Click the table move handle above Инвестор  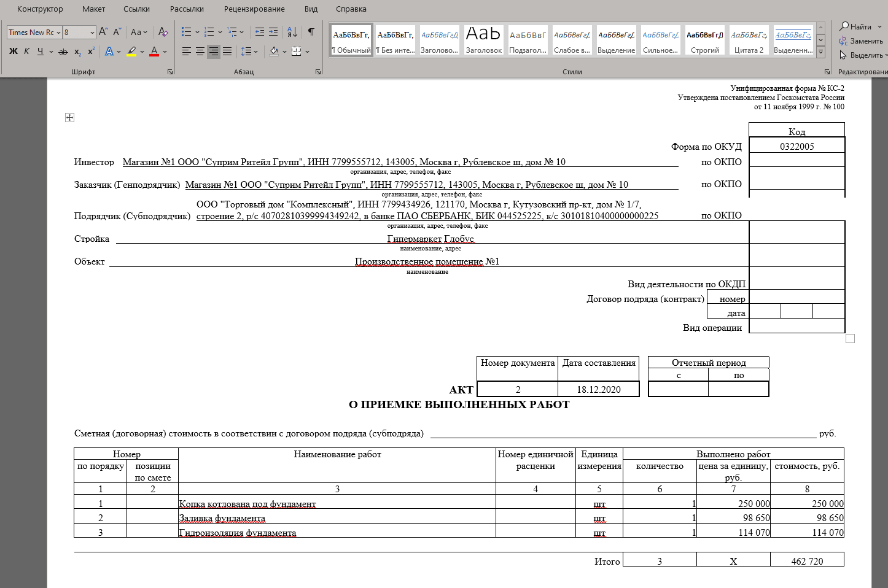point(69,118)
